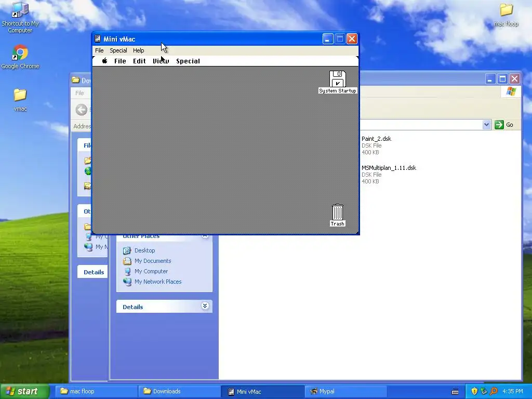Viewport: 532px width, 399px height.
Task: Collapse the Other Places panel
Action: pyautogui.click(x=205, y=235)
